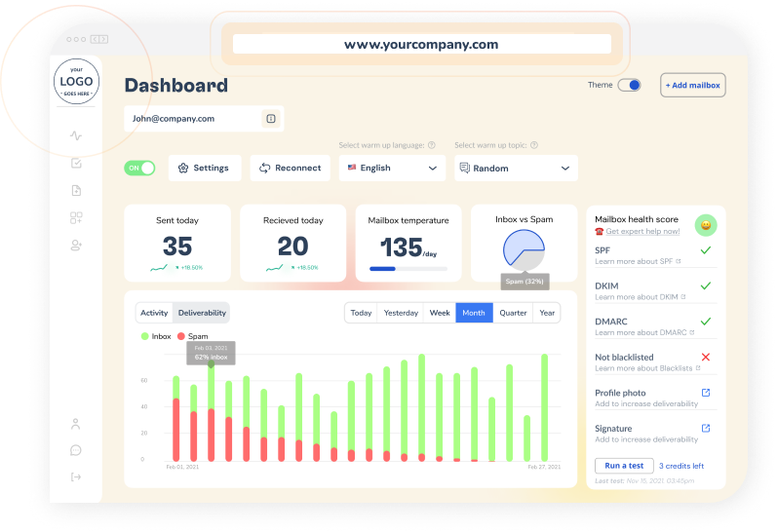Click the 'your LOGO' circle
Viewport: 777px width, 532px height.
pyautogui.click(x=76, y=81)
